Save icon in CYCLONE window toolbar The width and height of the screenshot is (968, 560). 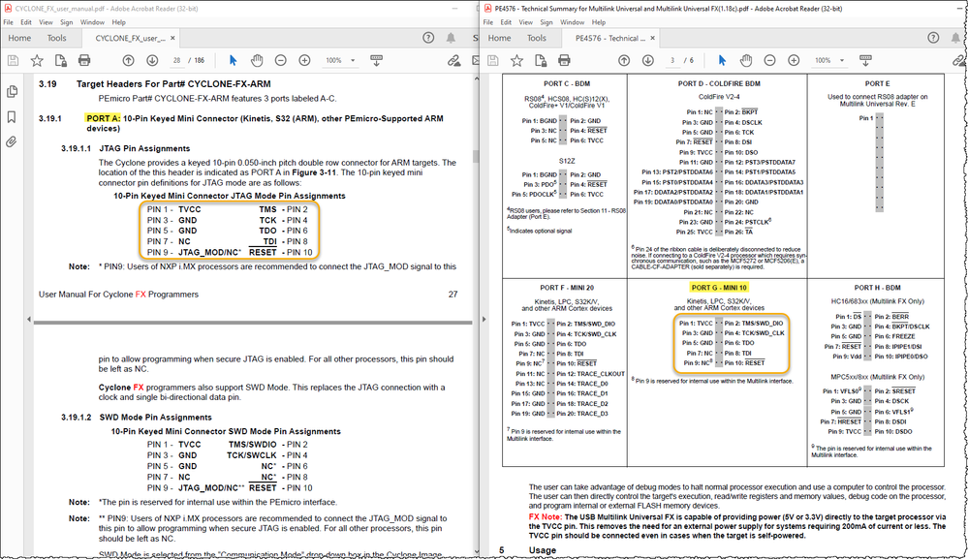coord(13,60)
